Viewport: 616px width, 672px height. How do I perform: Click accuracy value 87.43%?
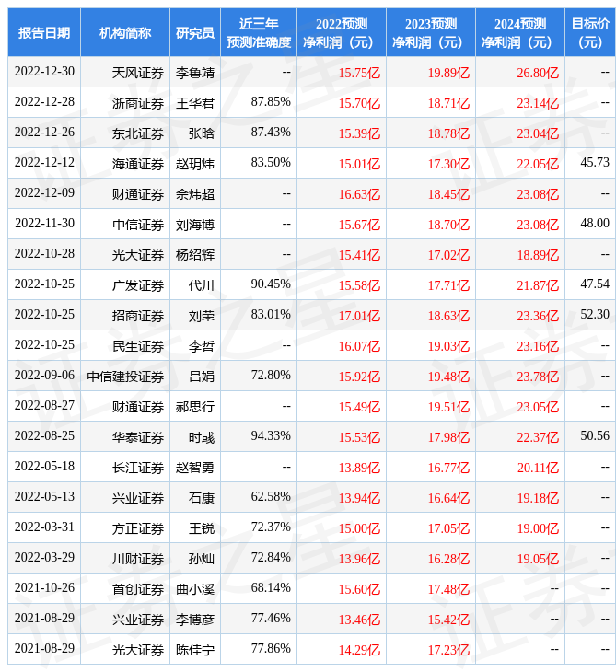(271, 132)
